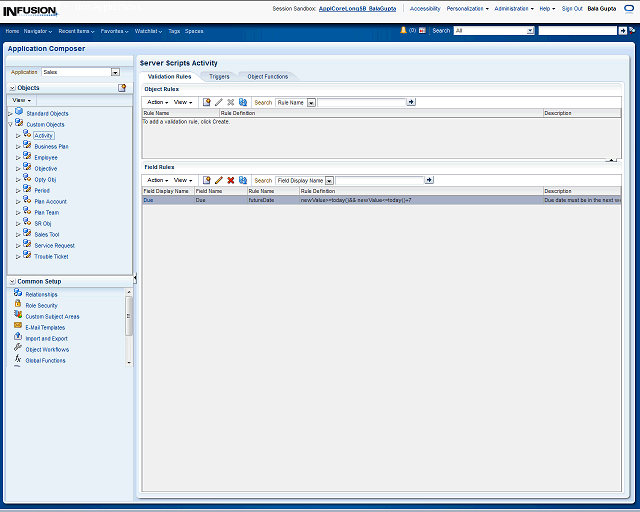The image size is (640, 512).
Task: Run the Field Rules search arrow button
Action: coord(429,180)
